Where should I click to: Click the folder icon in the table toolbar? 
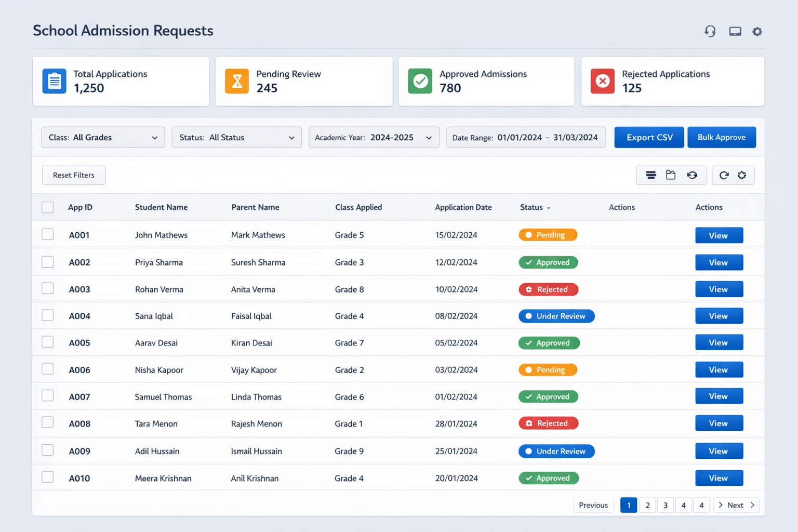tap(671, 175)
